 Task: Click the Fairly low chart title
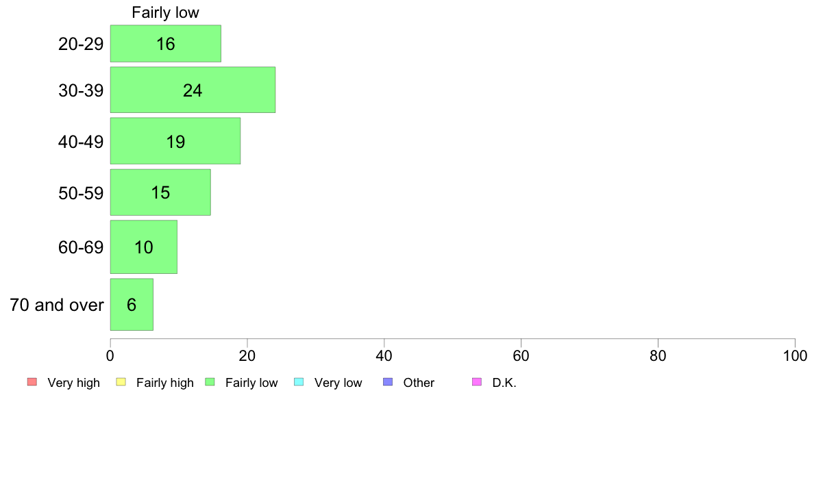165,12
